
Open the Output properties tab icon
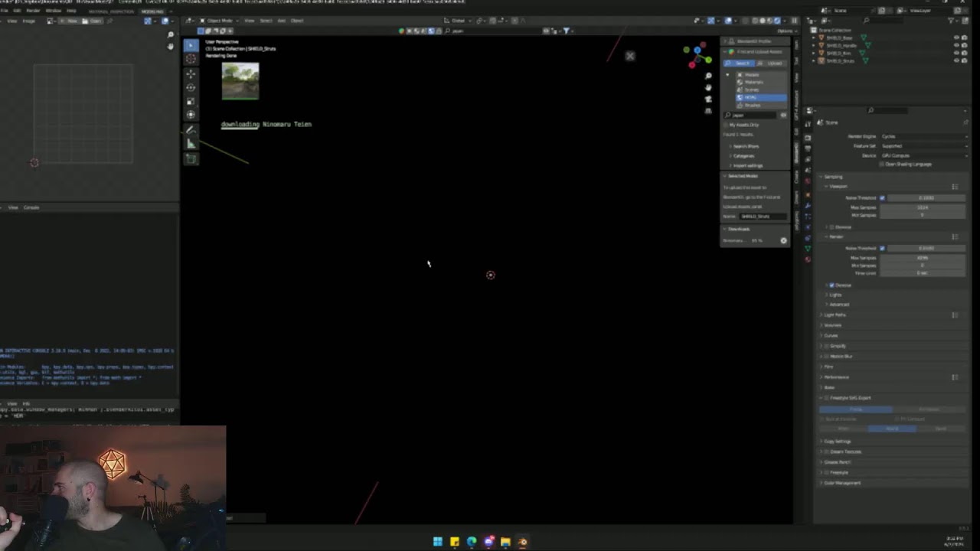tap(808, 148)
